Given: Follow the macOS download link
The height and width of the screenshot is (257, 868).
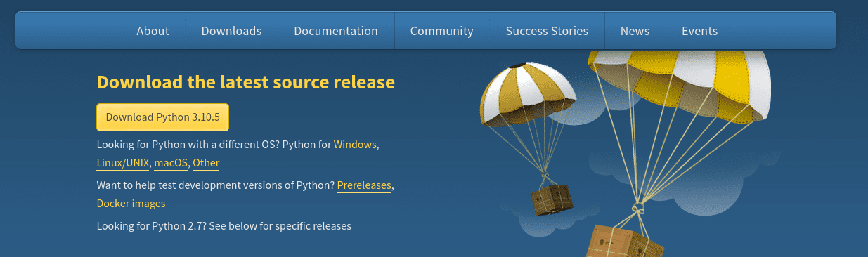Looking at the screenshot, I should coord(171,163).
